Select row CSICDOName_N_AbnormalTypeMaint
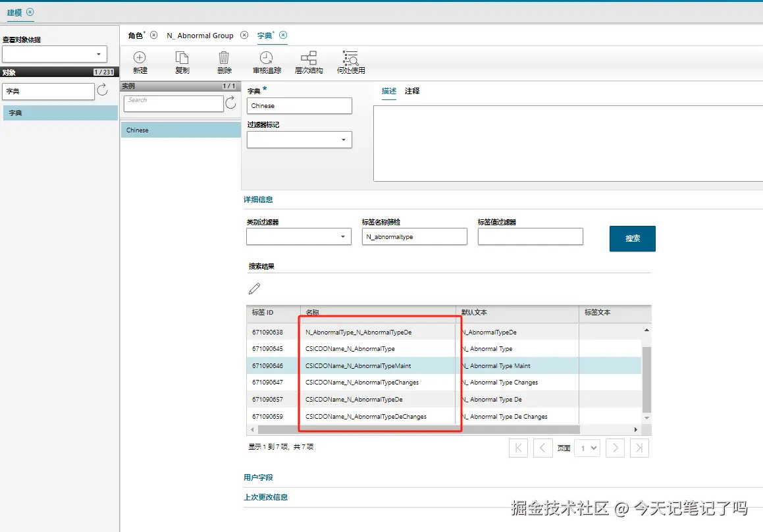The height and width of the screenshot is (532, 763). [444, 365]
